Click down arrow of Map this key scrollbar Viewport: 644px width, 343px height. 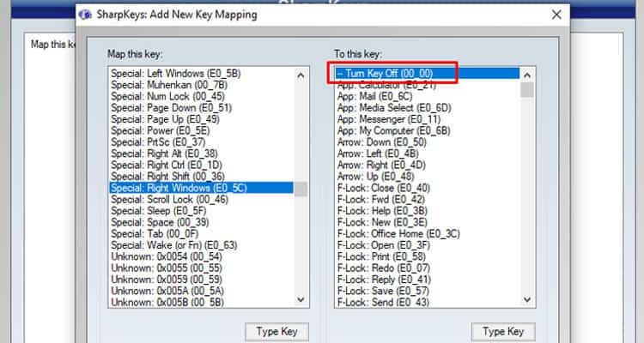pyautogui.click(x=301, y=299)
